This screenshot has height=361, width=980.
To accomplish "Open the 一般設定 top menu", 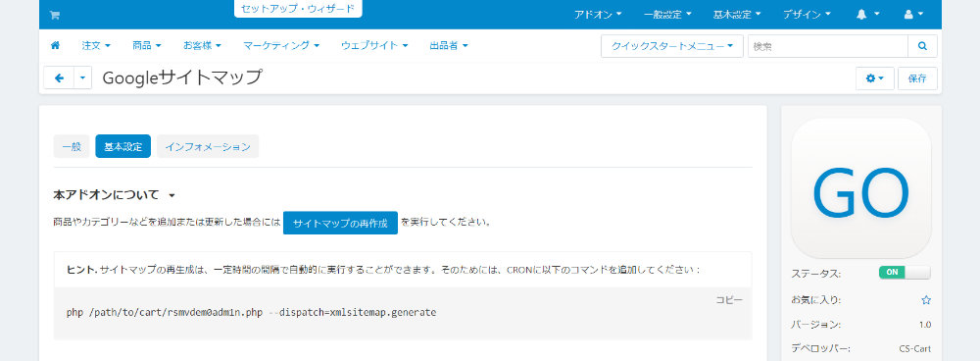I will (667, 15).
